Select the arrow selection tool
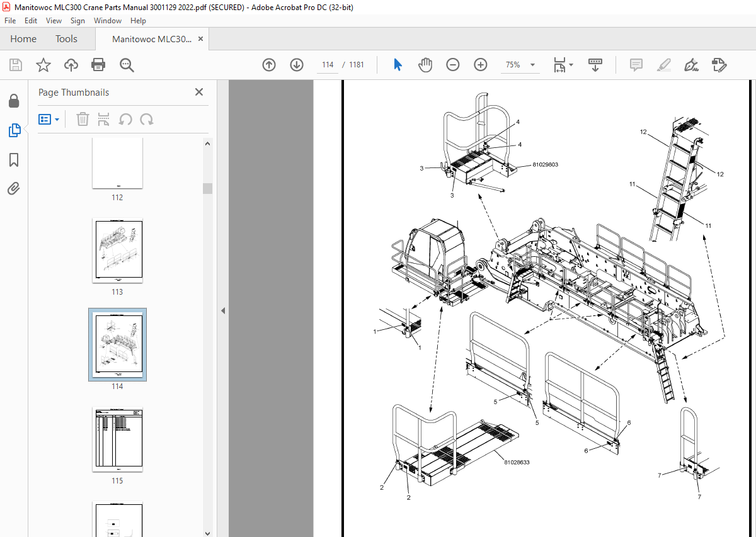 coord(398,65)
